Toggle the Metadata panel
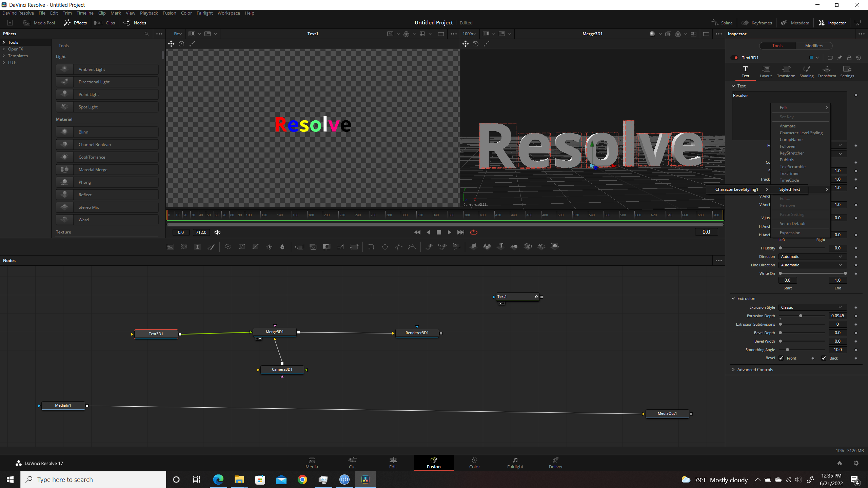Image resolution: width=868 pixels, height=488 pixels. point(795,23)
